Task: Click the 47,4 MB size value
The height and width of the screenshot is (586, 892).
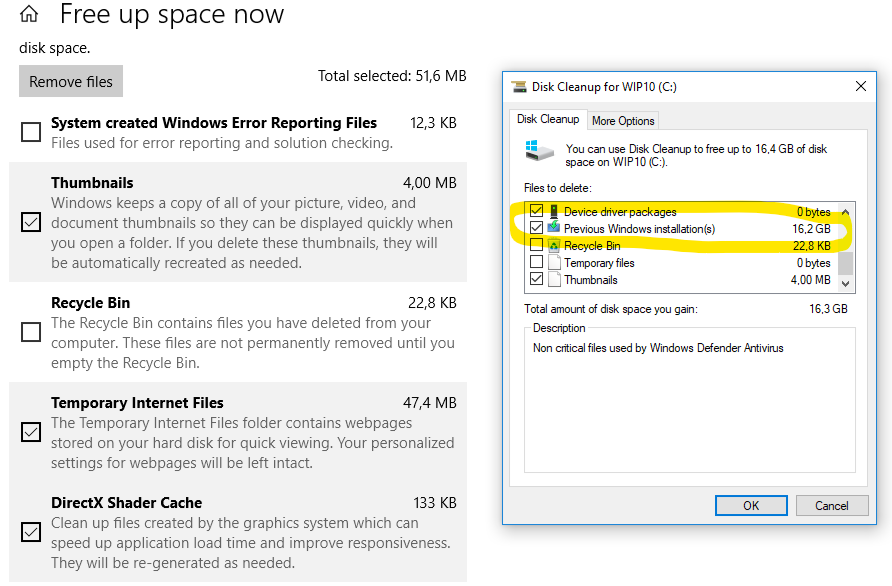Action: [430, 403]
